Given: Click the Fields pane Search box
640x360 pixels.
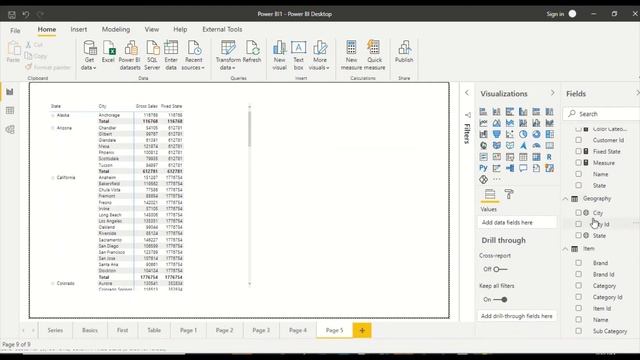Looking at the screenshot, I should pos(604,114).
